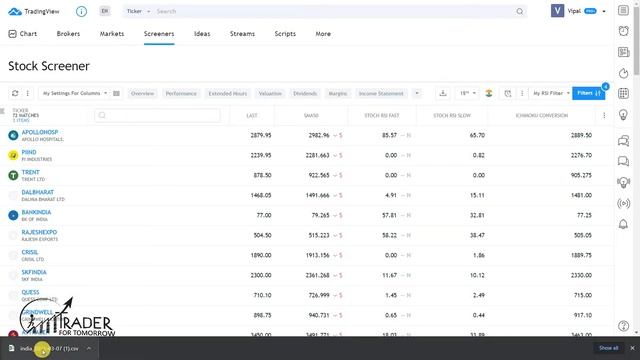Sort by LAST column header

click(252, 116)
